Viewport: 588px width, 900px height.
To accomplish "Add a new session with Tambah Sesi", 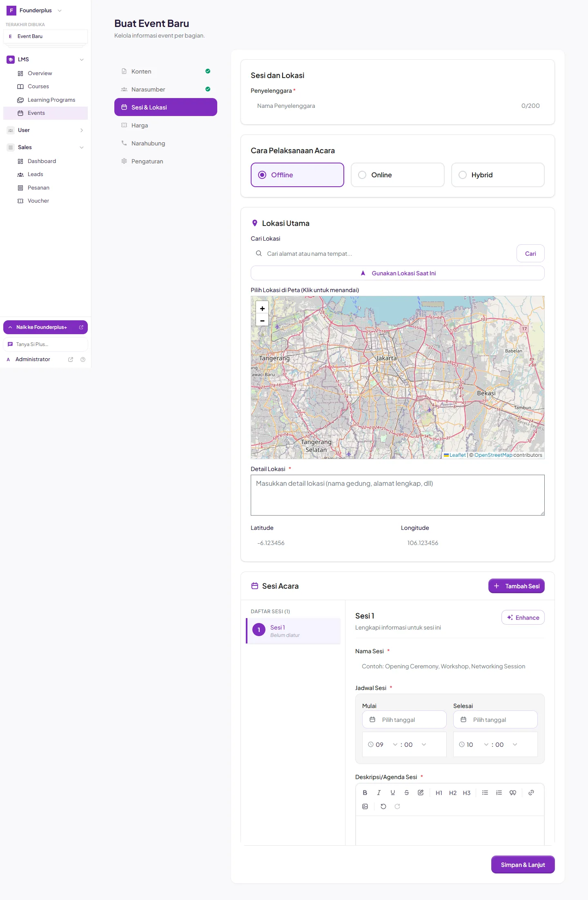I will (x=517, y=586).
